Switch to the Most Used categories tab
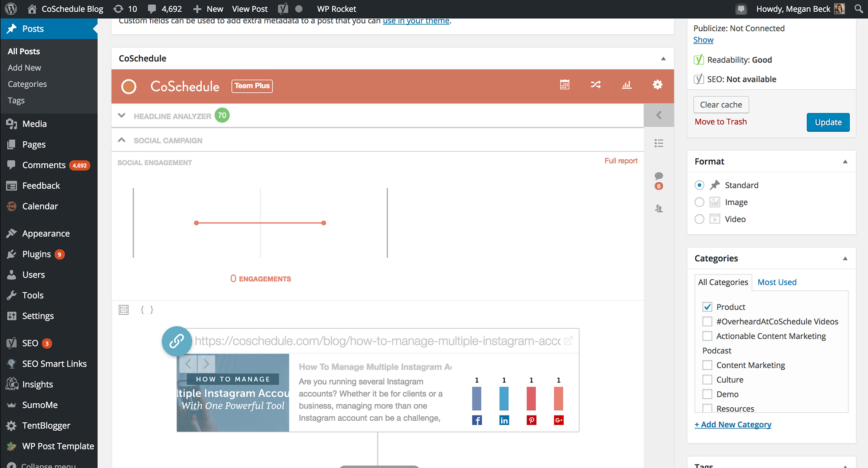Image resolution: width=868 pixels, height=468 pixels. pos(777,282)
